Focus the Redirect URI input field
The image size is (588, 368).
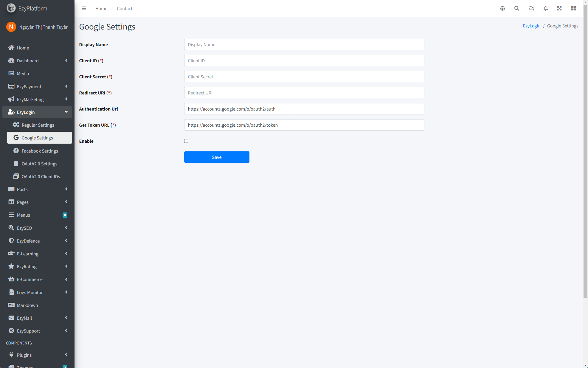click(x=304, y=93)
